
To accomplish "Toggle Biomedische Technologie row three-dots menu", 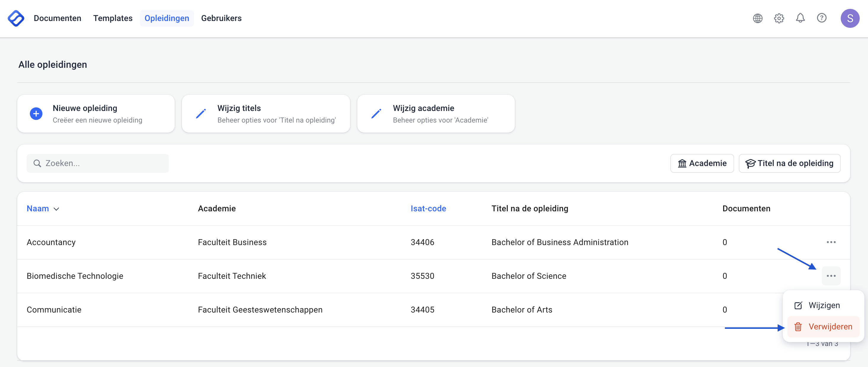I will 831,276.
